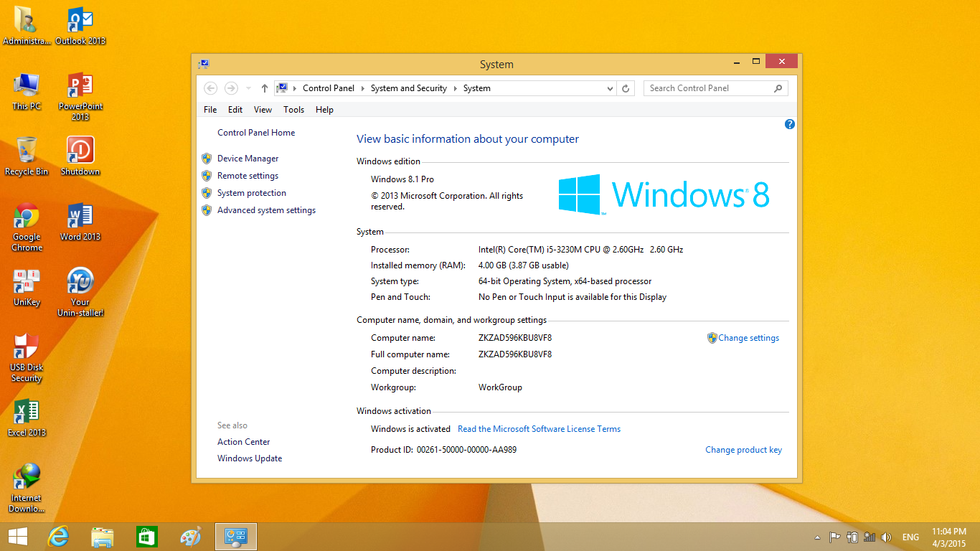This screenshot has width=980, height=551.
Task: Open the Edit menu
Action: (x=235, y=110)
